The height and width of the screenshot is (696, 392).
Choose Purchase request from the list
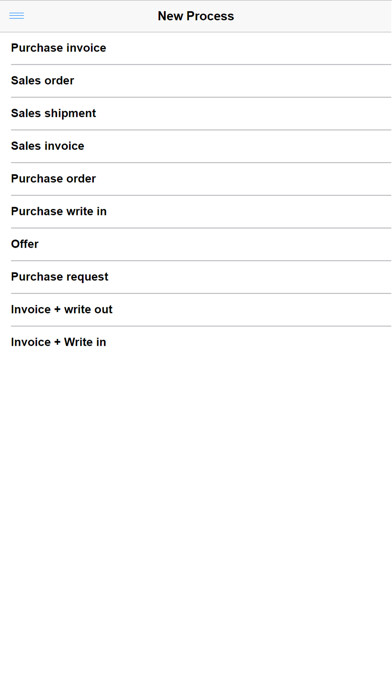coord(196,277)
